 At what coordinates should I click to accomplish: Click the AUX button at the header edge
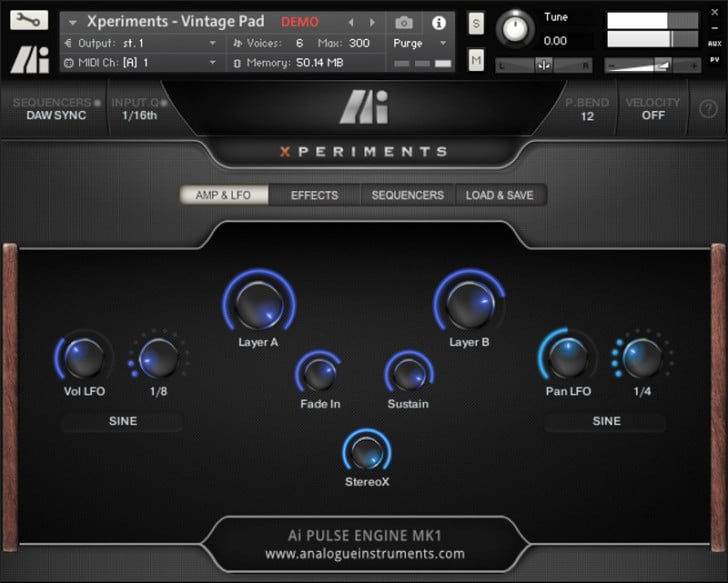pyautogui.click(x=715, y=43)
